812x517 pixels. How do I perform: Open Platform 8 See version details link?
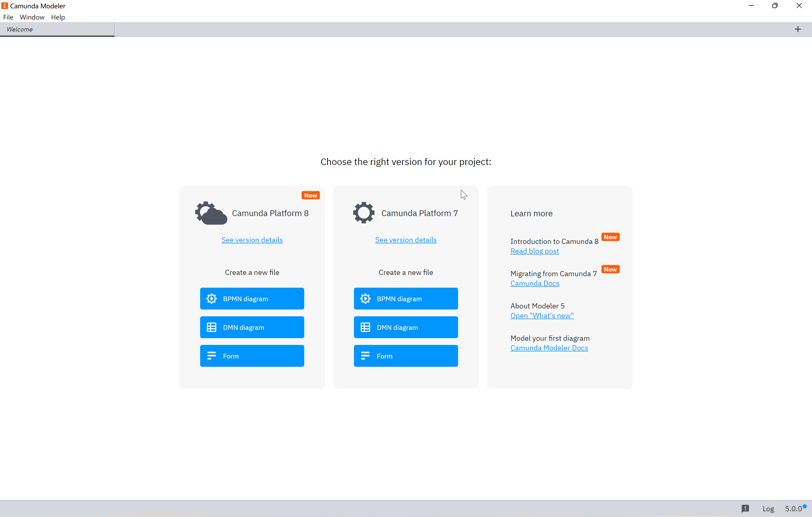[252, 240]
